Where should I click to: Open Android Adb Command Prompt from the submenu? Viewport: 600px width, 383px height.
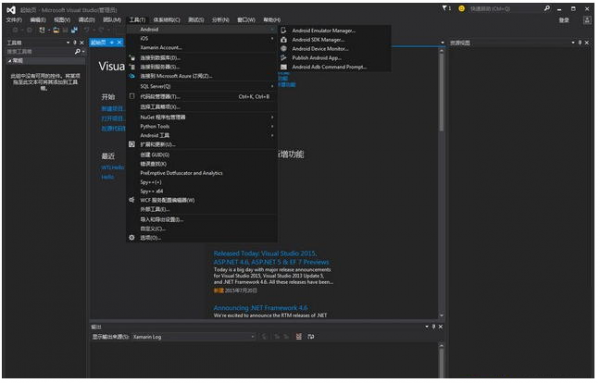(x=329, y=67)
